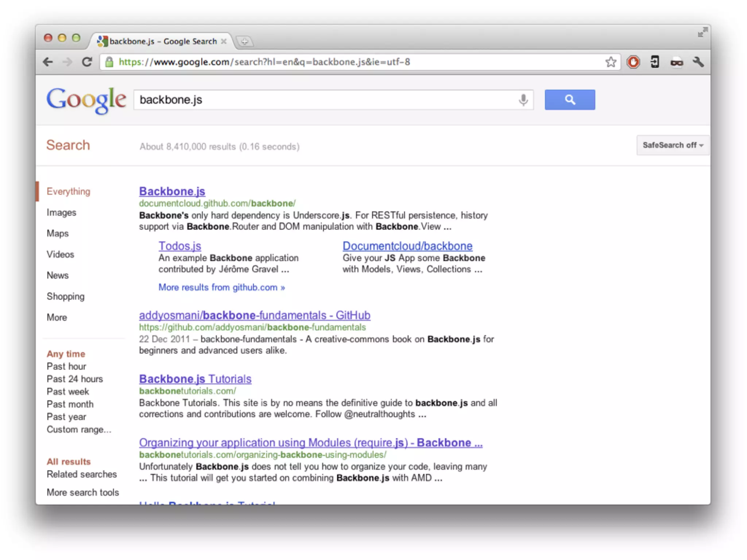Click the reload page icon
This screenshot has height=560, width=747.
pyautogui.click(x=87, y=62)
